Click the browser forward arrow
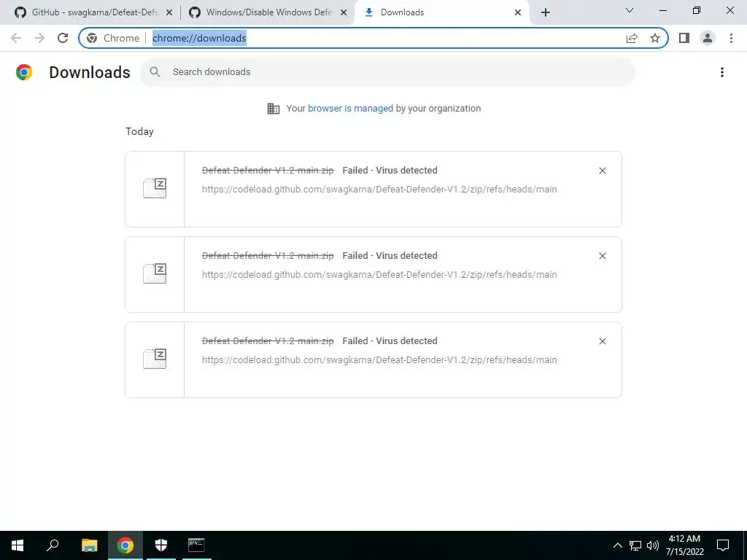The image size is (747, 560). [39, 38]
